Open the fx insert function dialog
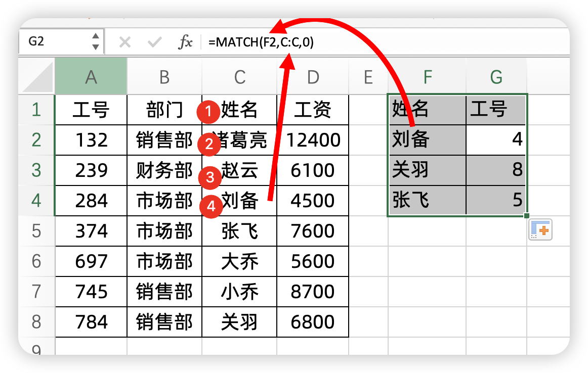588x373 pixels. click(x=185, y=42)
